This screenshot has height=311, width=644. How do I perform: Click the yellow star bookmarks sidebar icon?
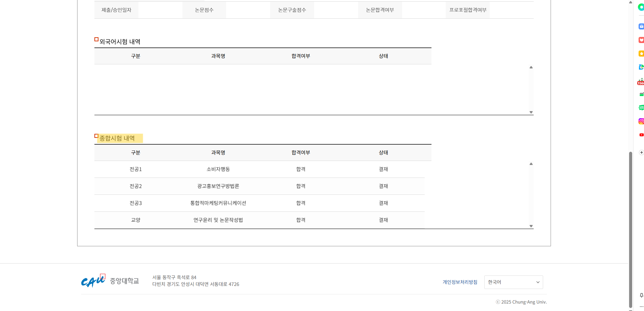coord(641,54)
